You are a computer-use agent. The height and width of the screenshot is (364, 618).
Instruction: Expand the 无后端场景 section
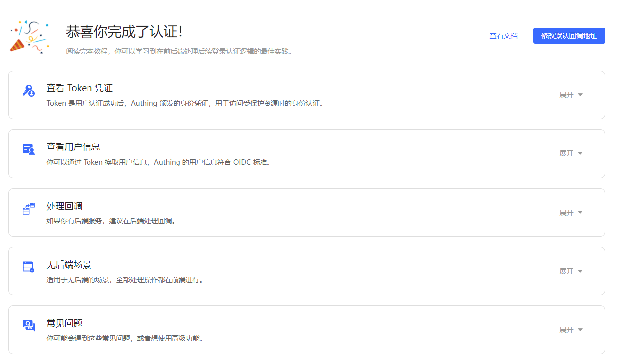pos(571,271)
